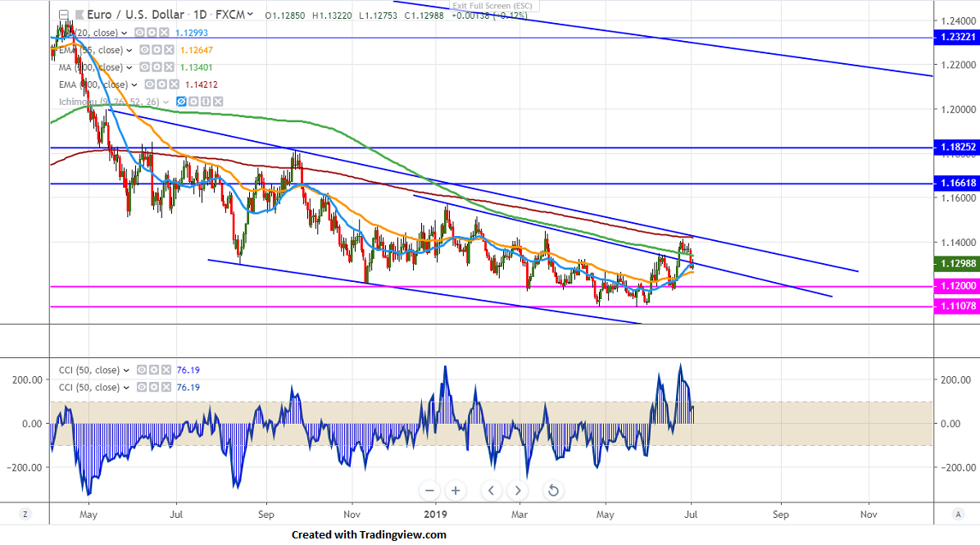Screen dimensions: 980x545
Task: Click the open price O1.12850
Action: pyautogui.click(x=285, y=16)
